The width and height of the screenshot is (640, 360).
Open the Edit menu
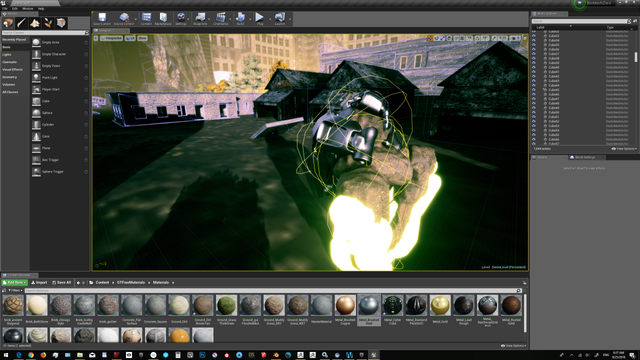(15, 9)
